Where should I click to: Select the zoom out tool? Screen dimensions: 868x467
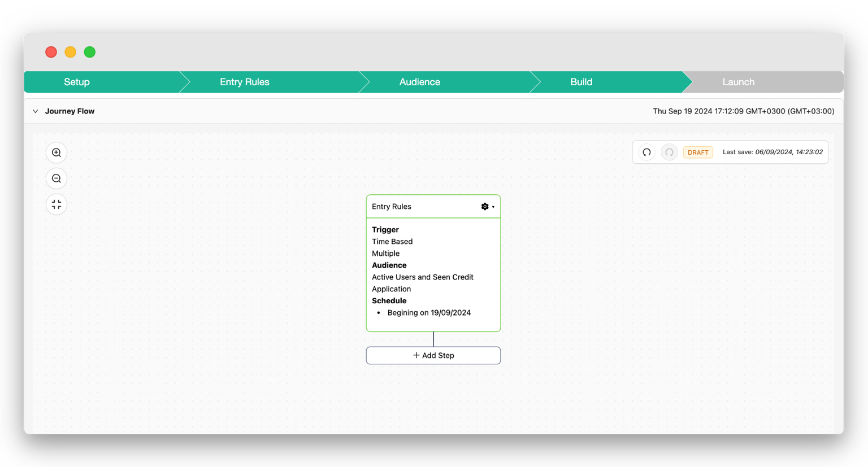click(x=56, y=178)
